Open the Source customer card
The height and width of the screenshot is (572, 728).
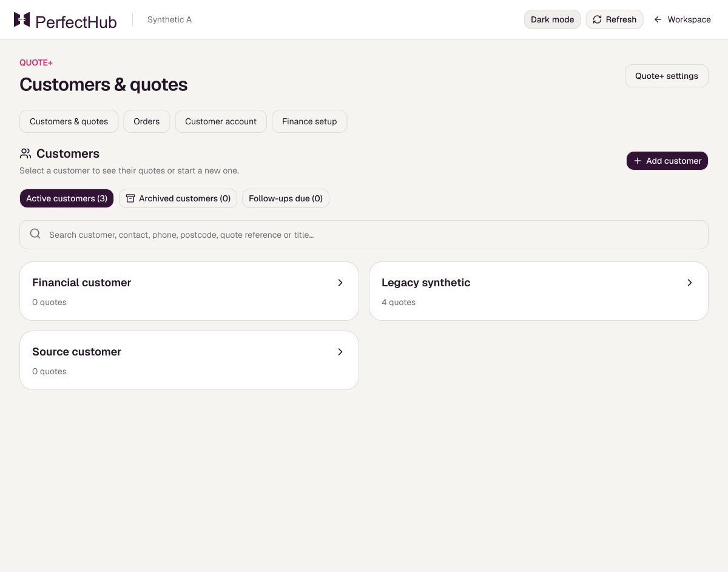(189, 360)
